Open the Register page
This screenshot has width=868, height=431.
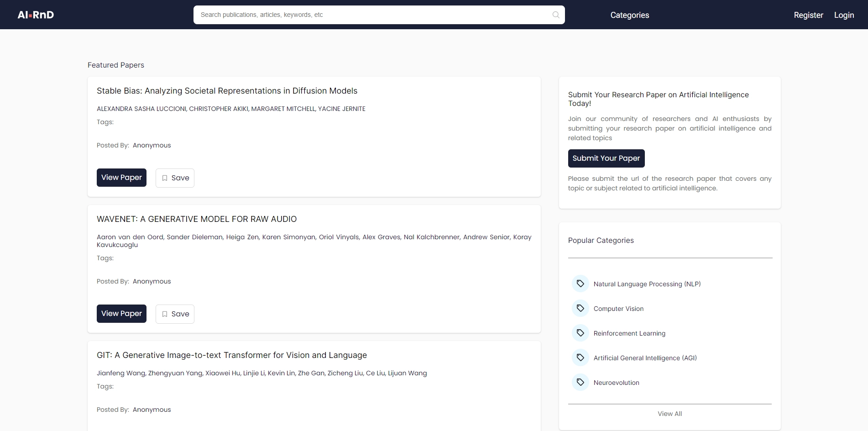point(808,15)
